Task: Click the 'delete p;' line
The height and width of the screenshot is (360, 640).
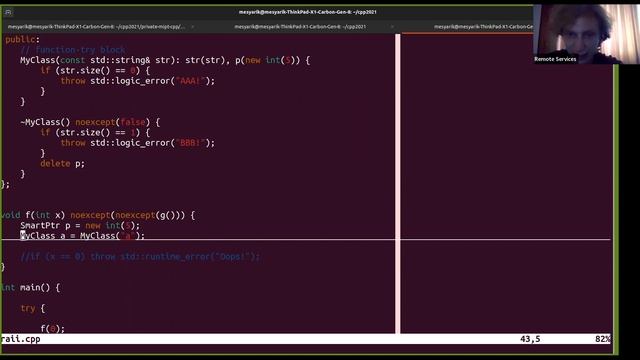Action: tap(62, 164)
